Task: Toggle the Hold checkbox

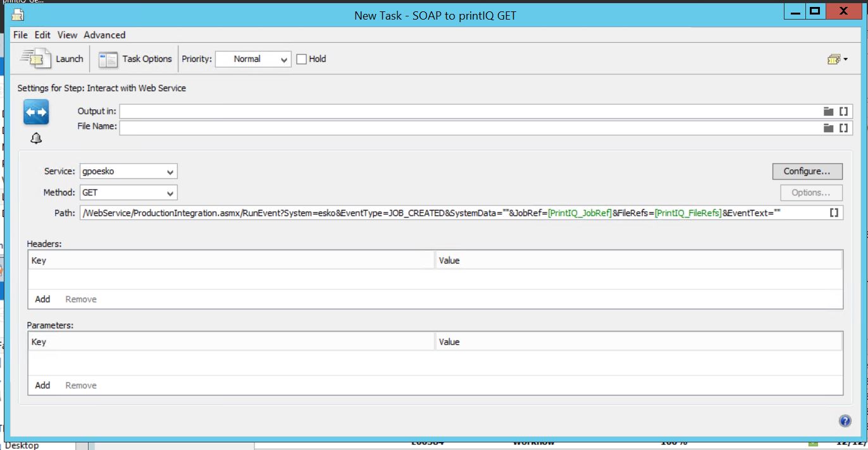Action: (x=302, y=59)
